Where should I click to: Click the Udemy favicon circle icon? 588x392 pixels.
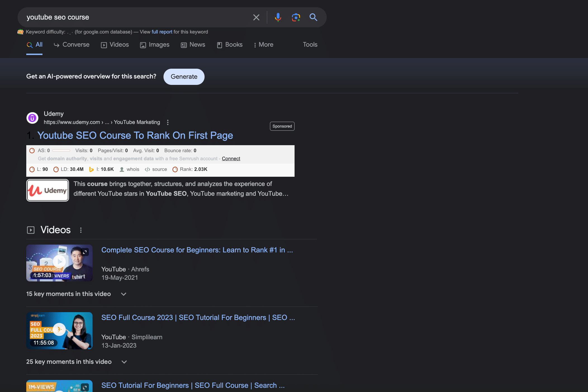[32, 118]
